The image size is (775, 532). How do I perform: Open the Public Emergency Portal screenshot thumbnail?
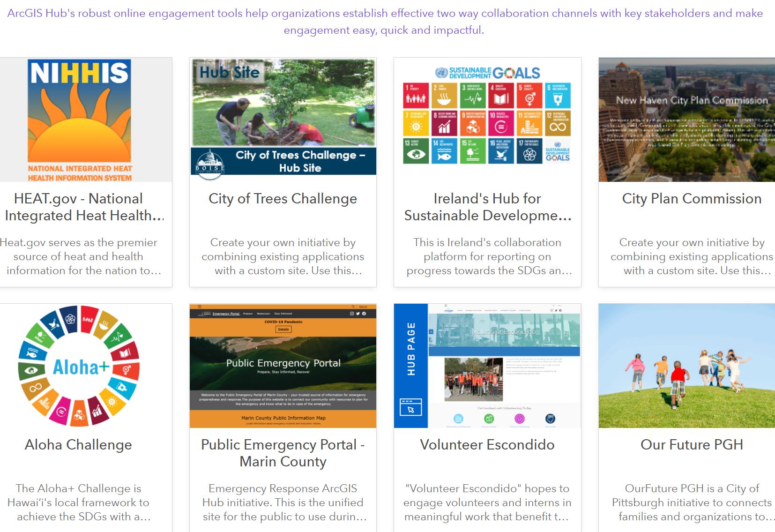pos(283,366)
